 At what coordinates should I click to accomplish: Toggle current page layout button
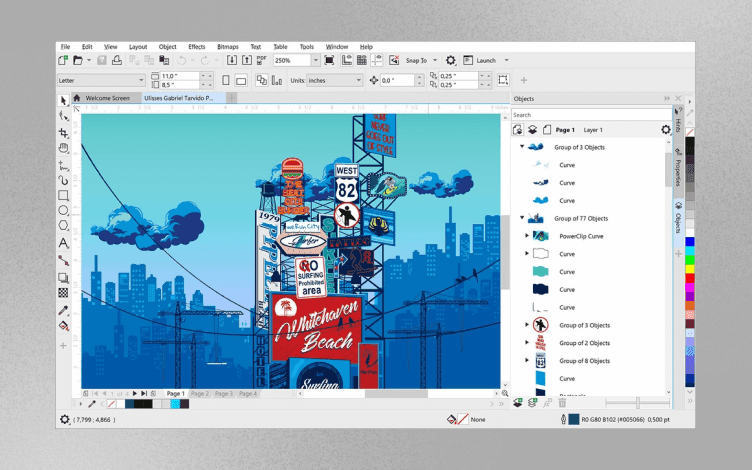(277, 81)
